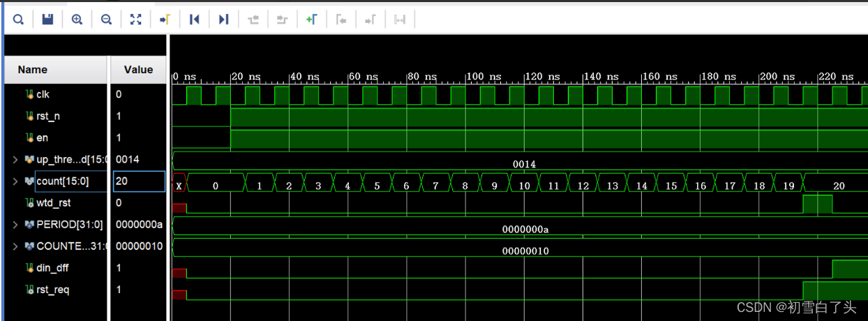The image size is (868, 321).
Task: Add a marker to the waveform
Action: 311,20
